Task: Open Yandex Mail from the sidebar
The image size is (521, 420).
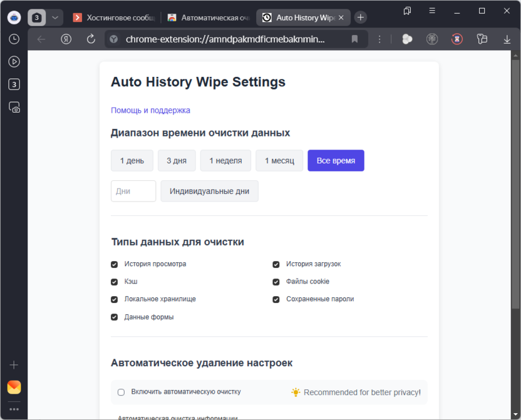Action: coord(14,387)
